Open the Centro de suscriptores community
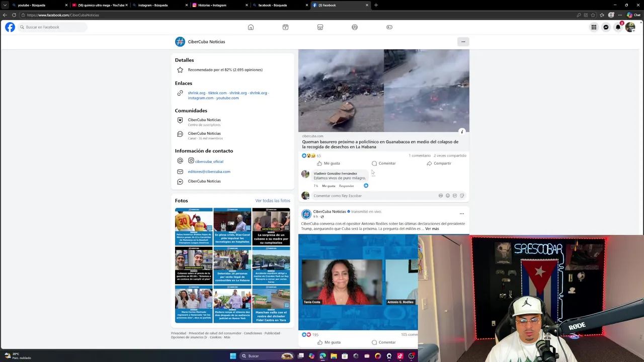This screenshot has height=362, width=644. coord(204,122)
